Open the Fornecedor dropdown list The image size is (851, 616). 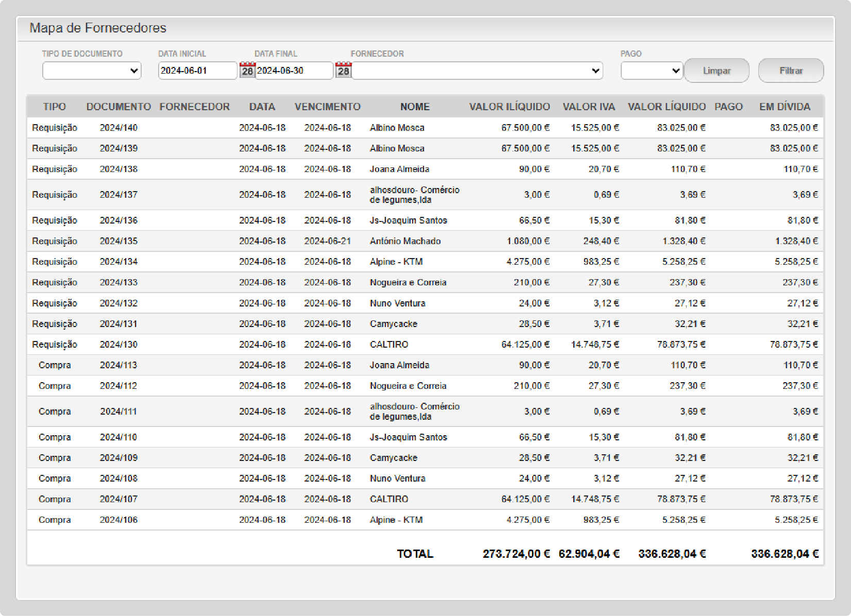click(x=476, y=71)
